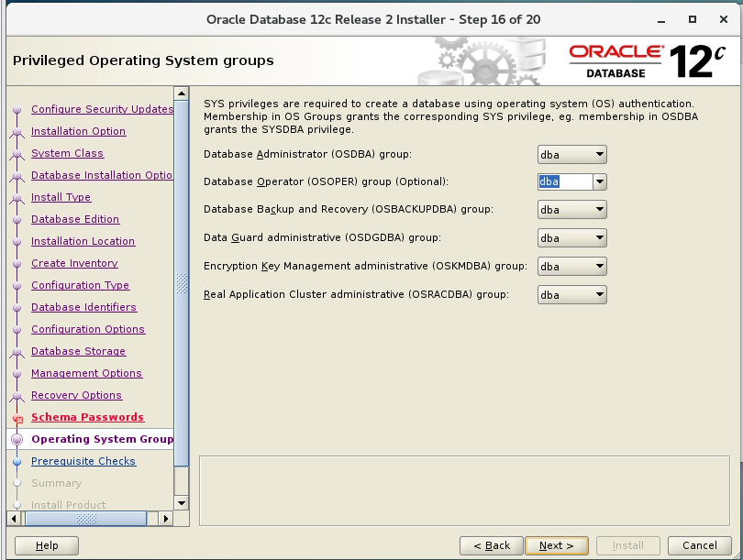Image resolution: width=743 pixels, height=560 pixels.
Task: Go to Create Inventory step
Action: (x=74, y=263)
